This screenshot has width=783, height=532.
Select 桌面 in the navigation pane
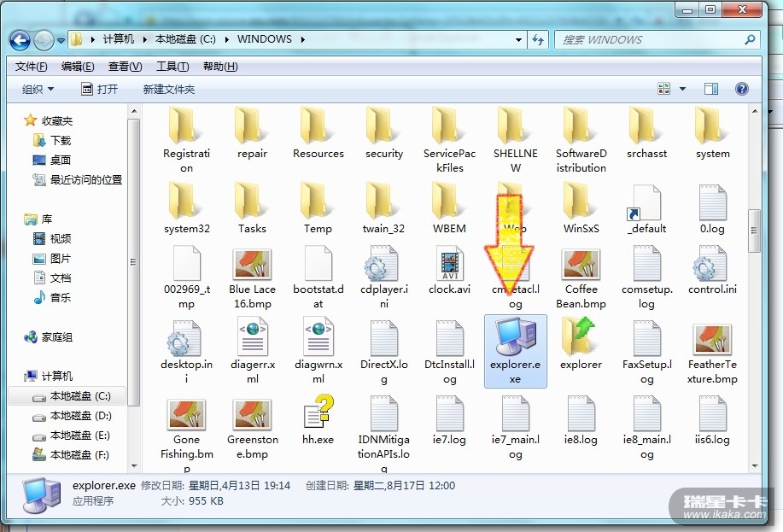coord(52,161)
